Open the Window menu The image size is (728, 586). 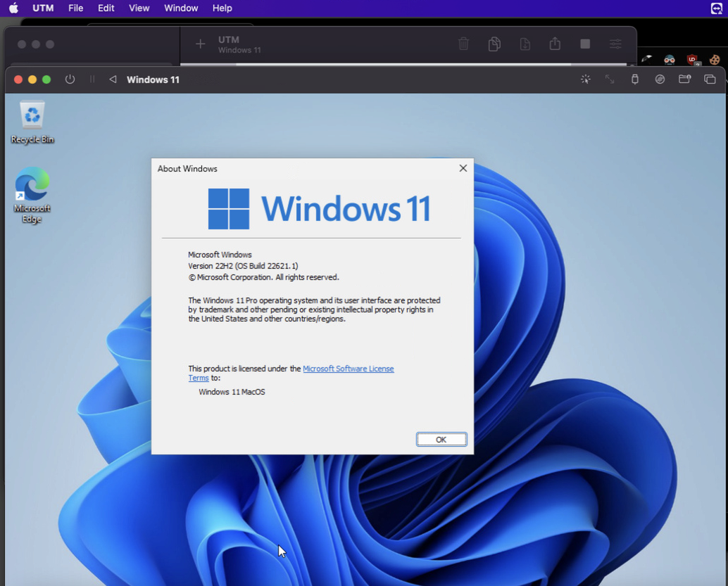click(181, 8)
